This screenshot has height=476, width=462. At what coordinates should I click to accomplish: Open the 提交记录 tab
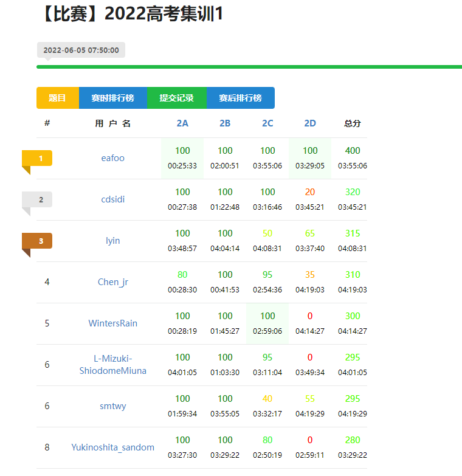point(177,98)
